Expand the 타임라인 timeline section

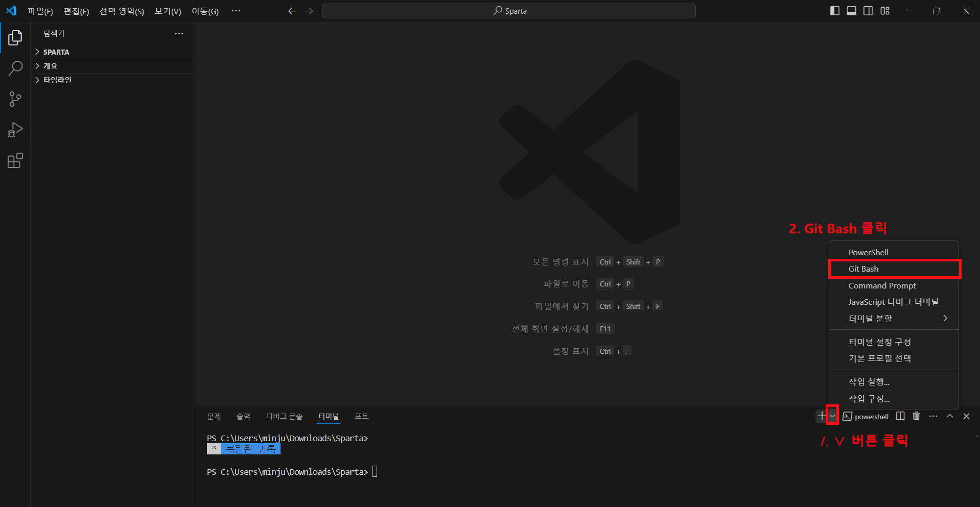pyautogui.click(x=112, y=80)
